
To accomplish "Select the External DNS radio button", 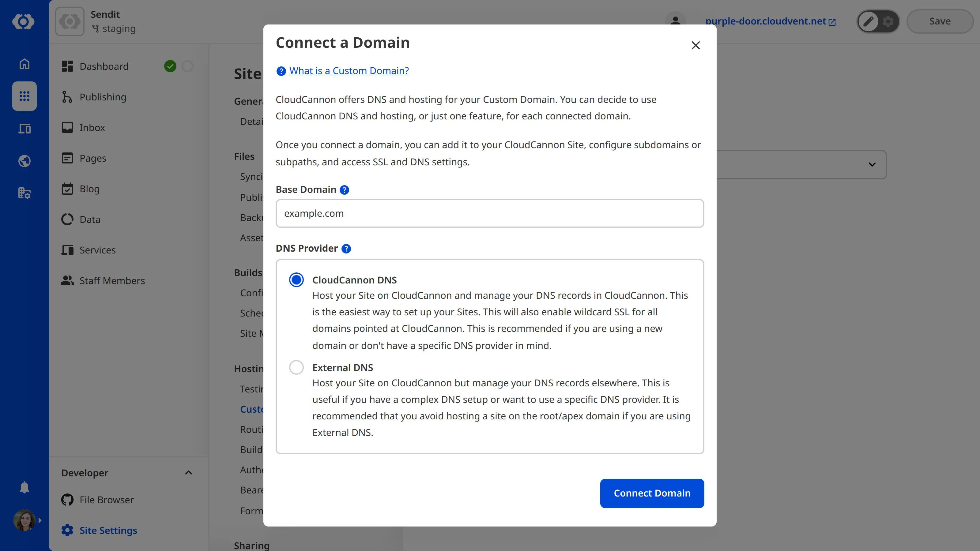I will coord(296,367).
